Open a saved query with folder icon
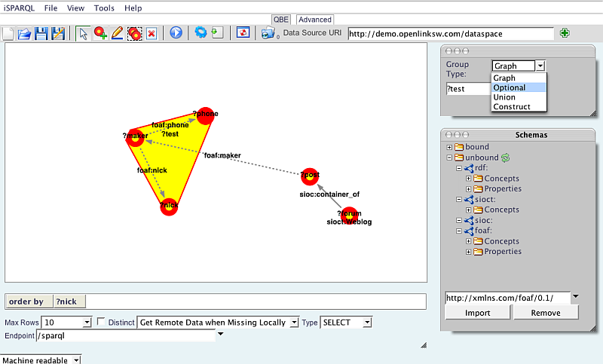This screenshot has width=603, height=364. click(25, 33)
